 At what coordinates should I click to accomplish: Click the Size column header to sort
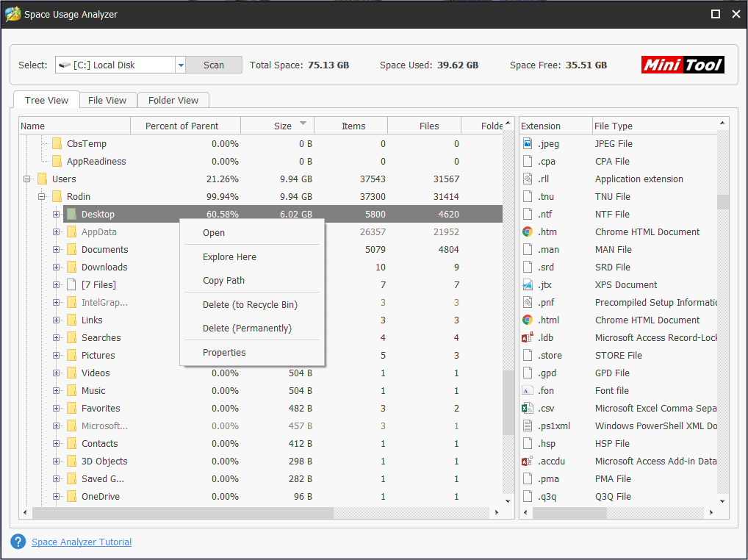pos(282,126)
